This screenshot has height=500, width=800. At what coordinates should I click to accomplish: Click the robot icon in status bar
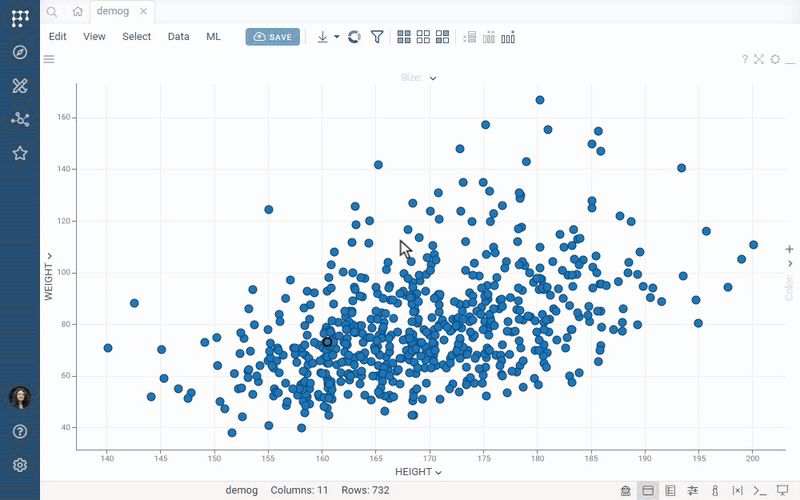[x=626, y=491]
